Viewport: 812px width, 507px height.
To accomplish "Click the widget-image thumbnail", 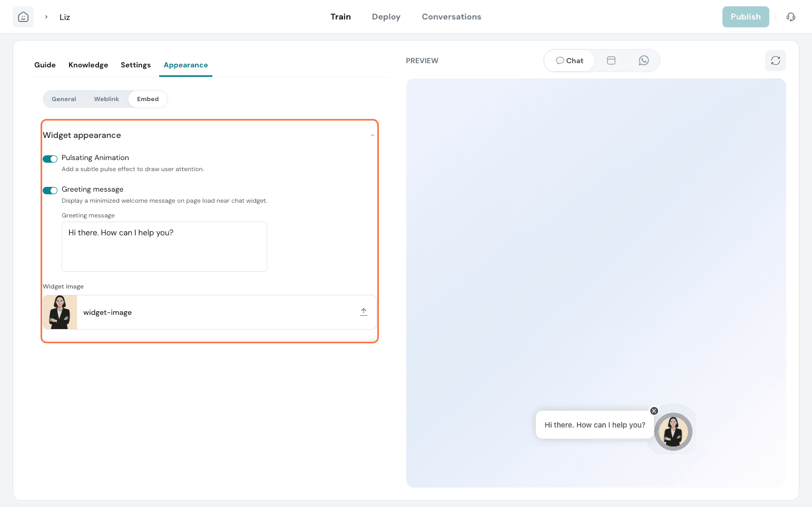I will (x=60, y=312).
